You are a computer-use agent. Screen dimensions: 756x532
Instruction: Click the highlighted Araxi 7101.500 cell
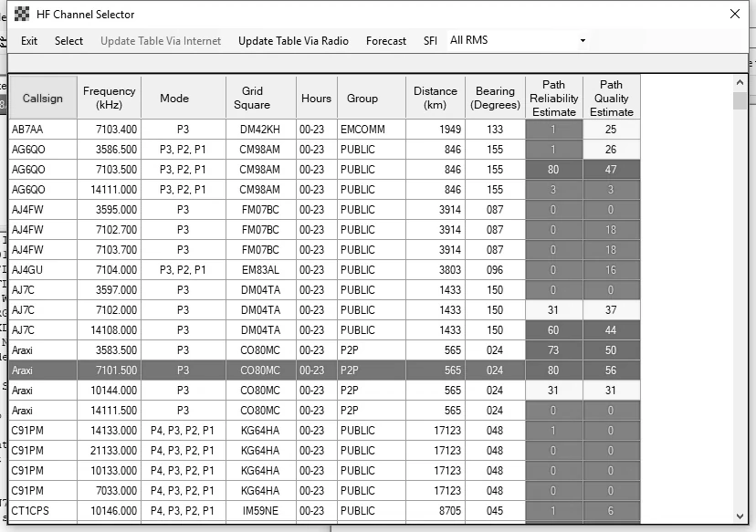109,370
